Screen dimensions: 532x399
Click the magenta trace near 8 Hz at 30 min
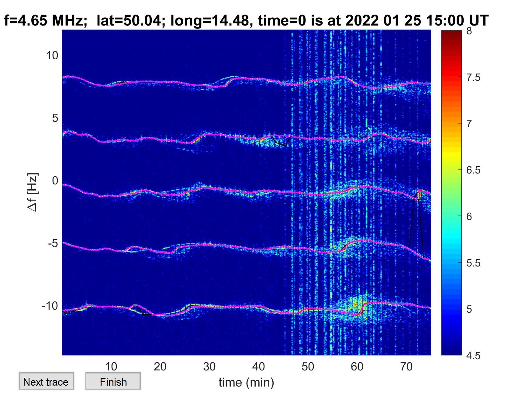pos(209,86)
